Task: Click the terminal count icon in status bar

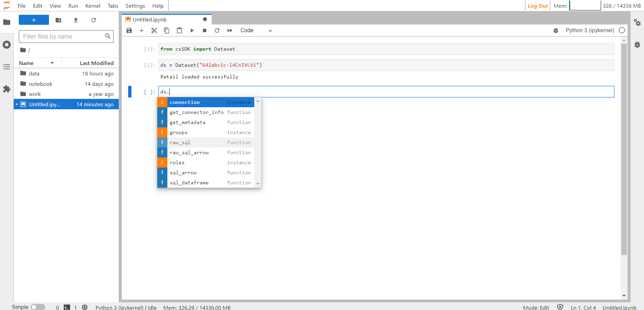Action: (x=67, y=307)
